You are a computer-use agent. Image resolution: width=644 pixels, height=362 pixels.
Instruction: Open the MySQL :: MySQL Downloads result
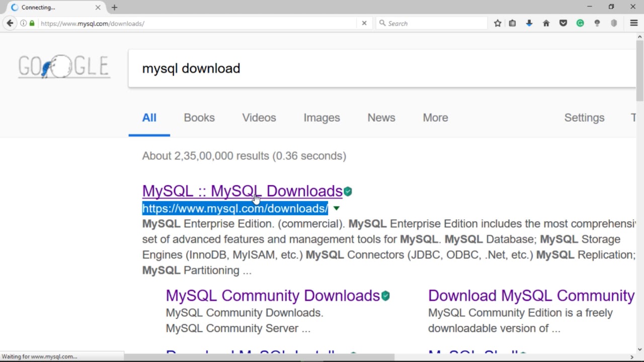click(x=242, y=191)
